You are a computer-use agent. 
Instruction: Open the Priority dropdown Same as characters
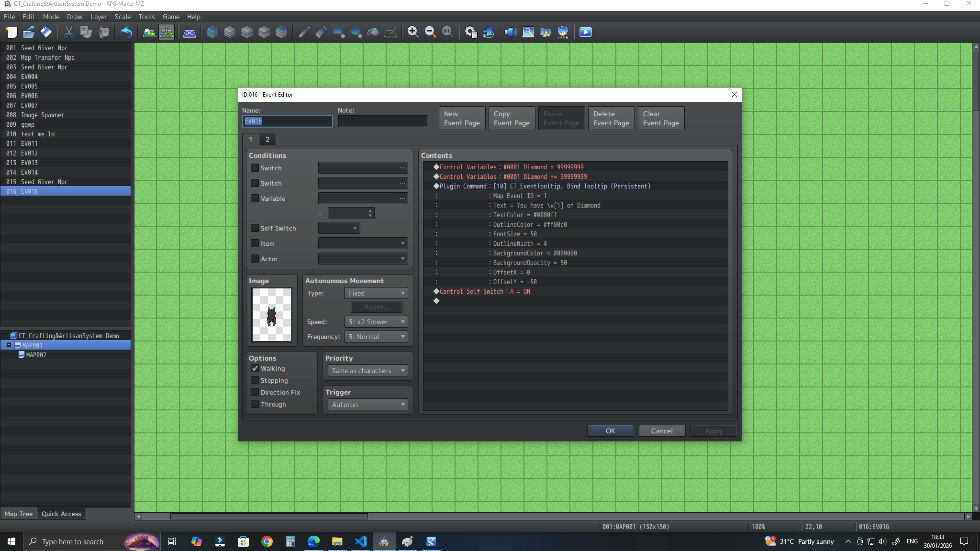click(367, 371)
